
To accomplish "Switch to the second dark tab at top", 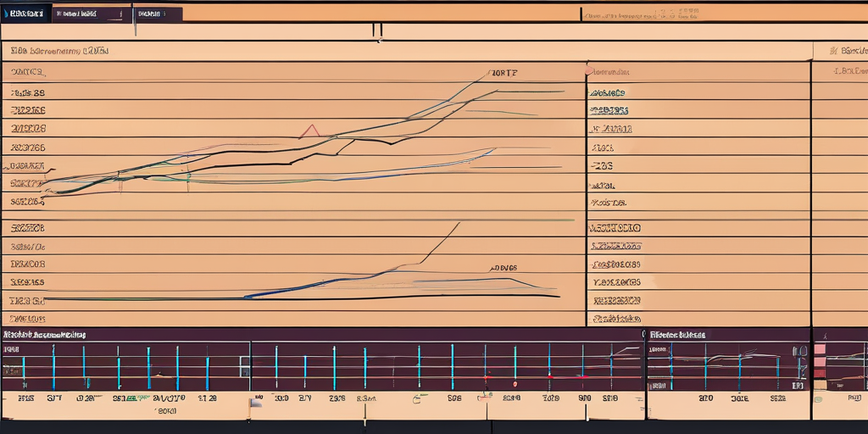I will click(92, 14).
